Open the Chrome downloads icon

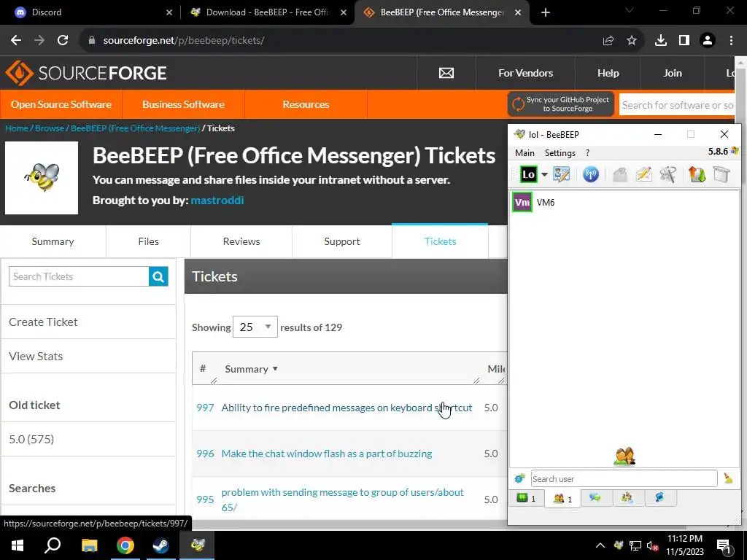coord(661,41)
